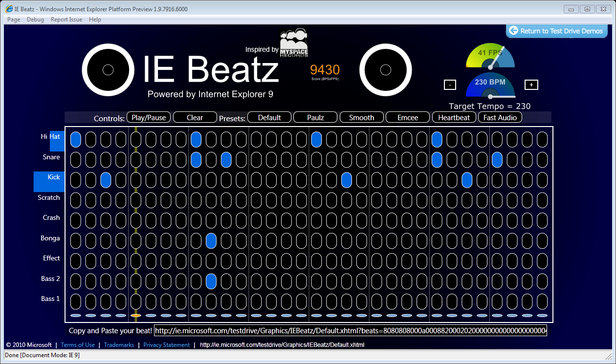Click the MySpace Records logo
This screenshot has width=616, height=364.
coord(294,43)
